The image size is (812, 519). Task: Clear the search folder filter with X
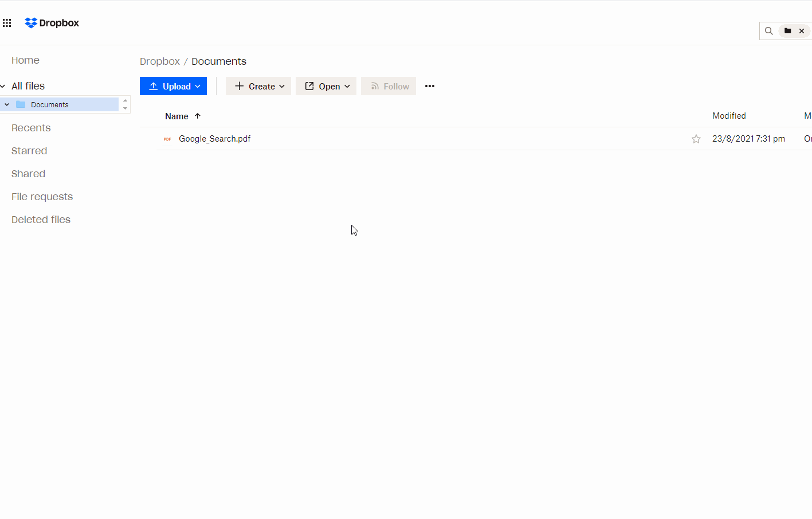tap(802, 31)
